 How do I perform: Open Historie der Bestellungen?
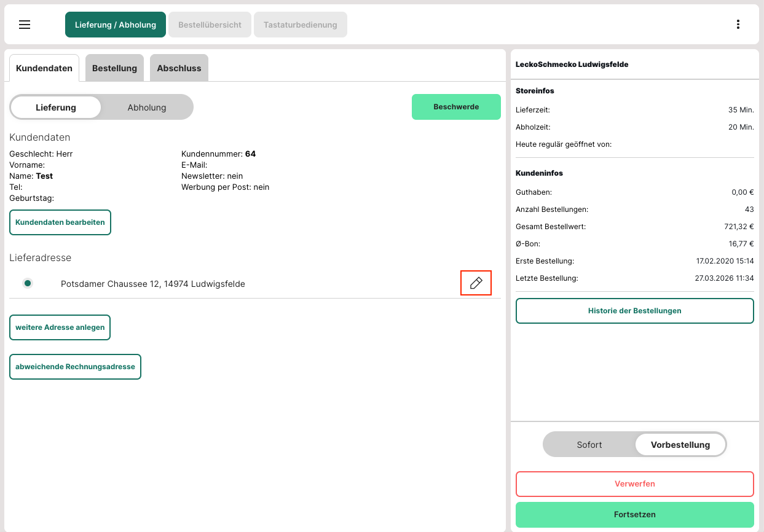point(634,311)
